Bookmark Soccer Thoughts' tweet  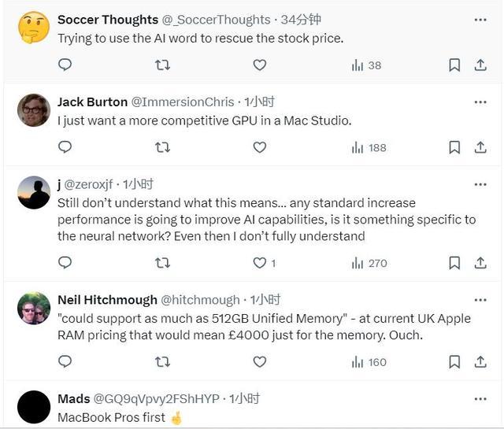(454, 65)
